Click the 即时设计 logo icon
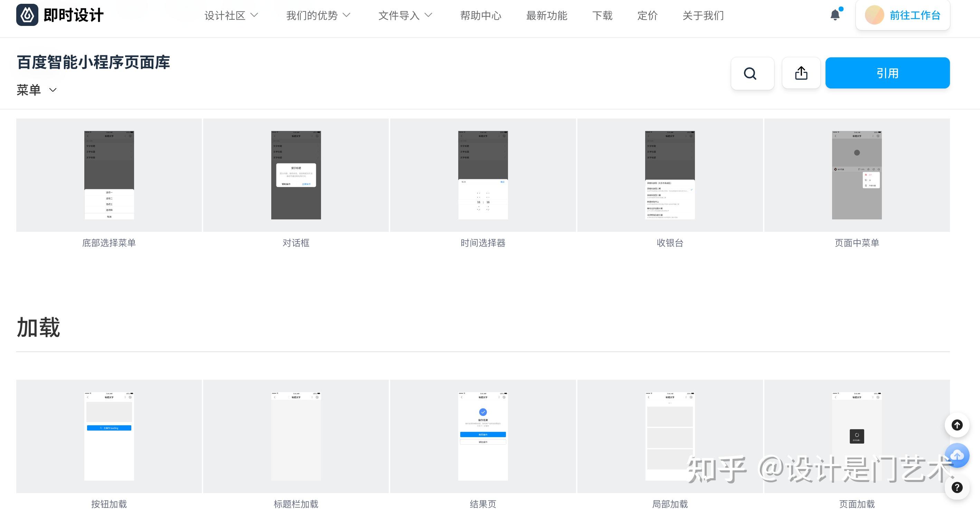Image resolution: width=980 pixels, height=510 pixels. (x=27, y=15)
